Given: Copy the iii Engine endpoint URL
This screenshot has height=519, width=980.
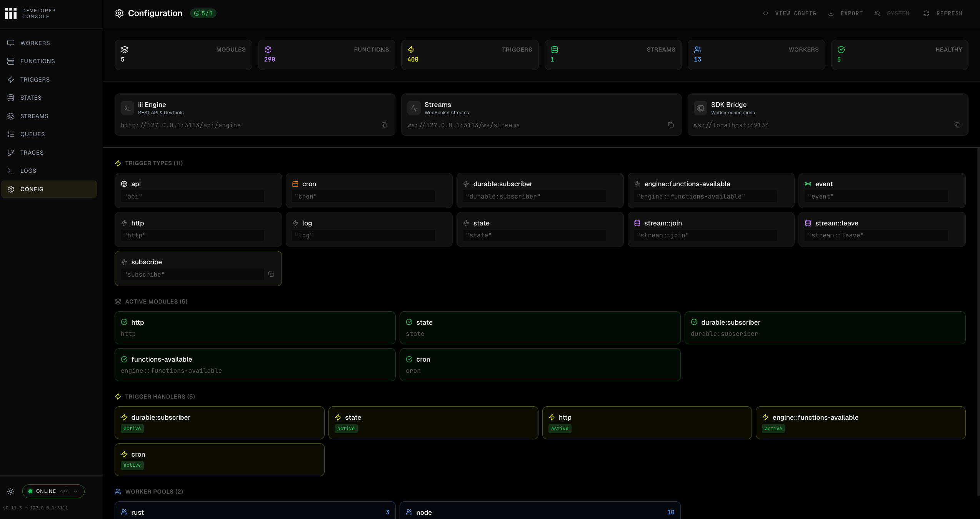Looking at the screenshot, I should pyautogui.click(x=384, y=125).
